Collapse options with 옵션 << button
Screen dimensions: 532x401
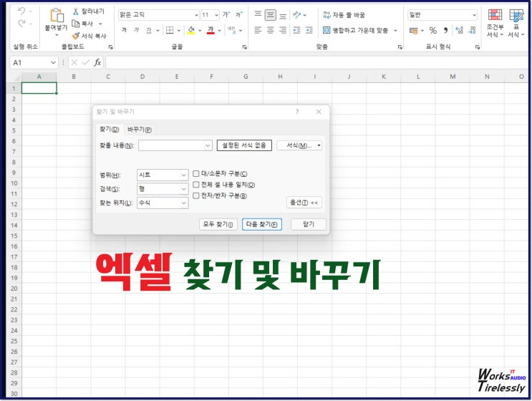click(304, 203)
